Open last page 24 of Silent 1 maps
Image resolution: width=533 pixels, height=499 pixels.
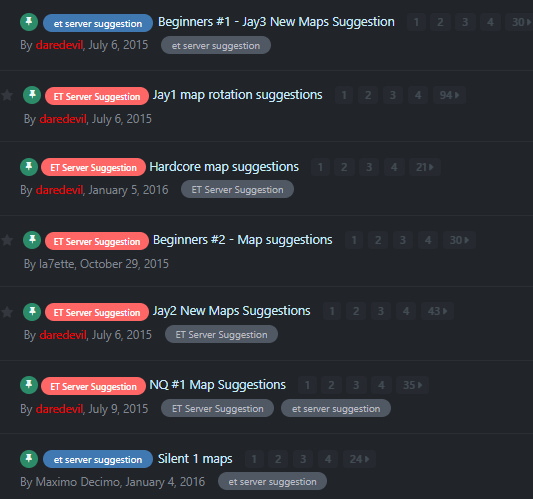click(x=359, y=459)
